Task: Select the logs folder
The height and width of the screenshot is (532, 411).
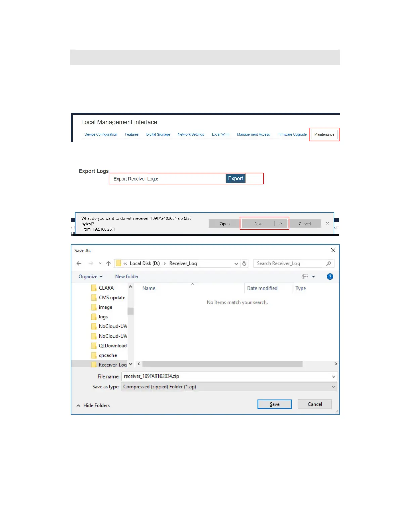Action: pyautogui.click(x=103, y=317)
